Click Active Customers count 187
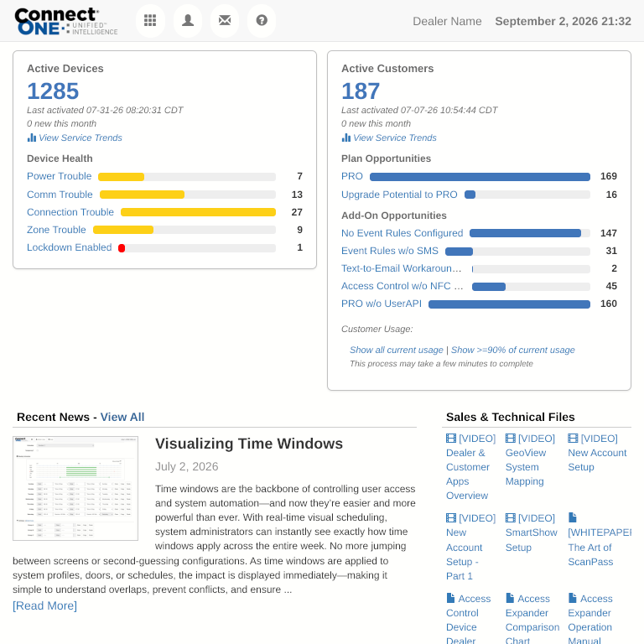Image resolution: width=644 pixels, height=644 pixels. 361,91
